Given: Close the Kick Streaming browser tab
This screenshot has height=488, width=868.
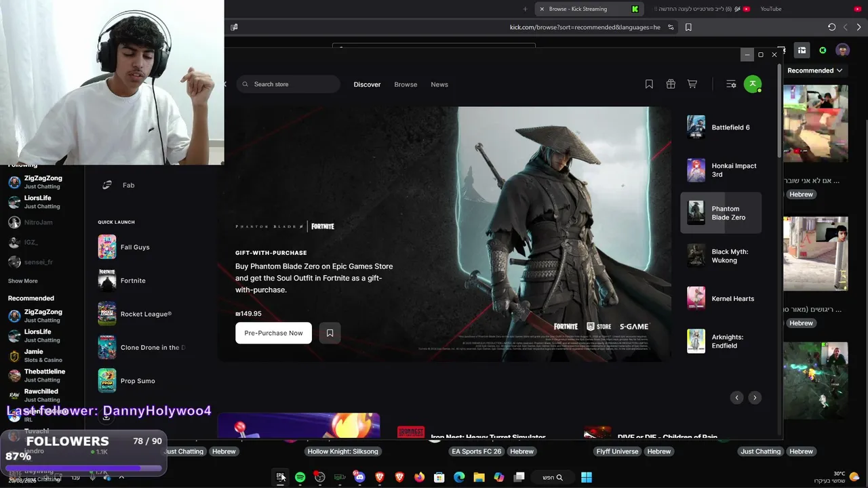Looking at the screenshot, I should (541, 9).
